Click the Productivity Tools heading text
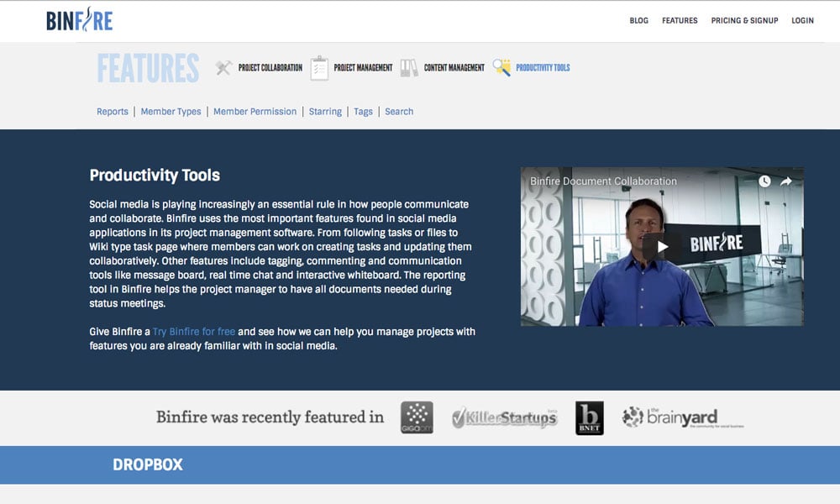 pyautogui.click(x=155, y=176)
